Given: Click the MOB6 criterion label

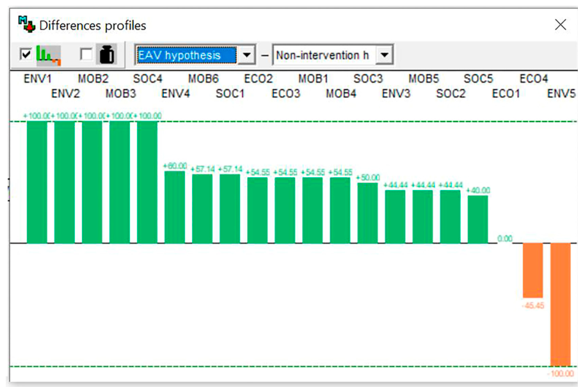Looking at the screenshot, I should point(204,79).
